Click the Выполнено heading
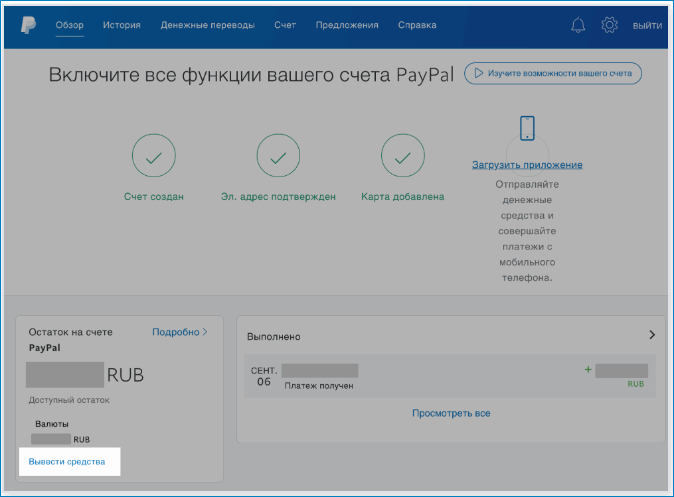674x497 pixels. click(273, 337)
